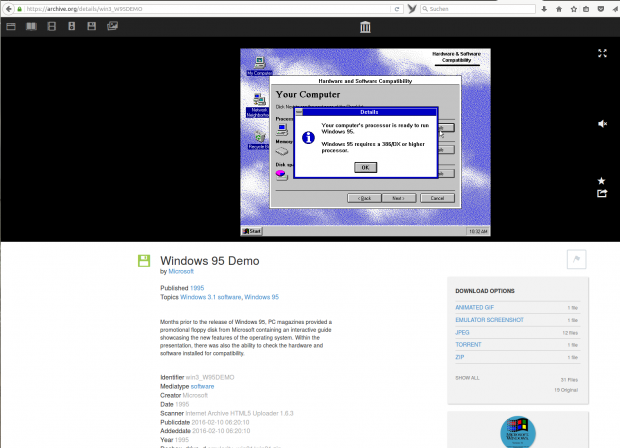
Task: Click the padlock site security icon
Action: coord(19,9)
